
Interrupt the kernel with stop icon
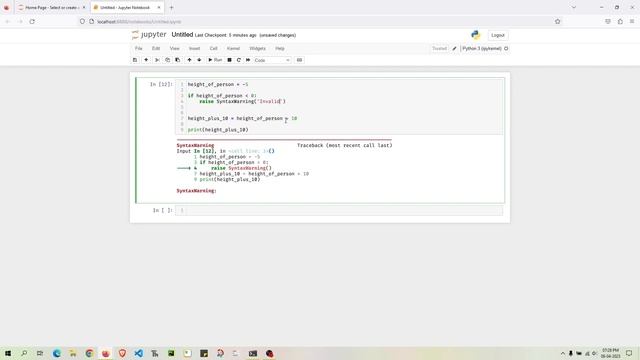229,60
